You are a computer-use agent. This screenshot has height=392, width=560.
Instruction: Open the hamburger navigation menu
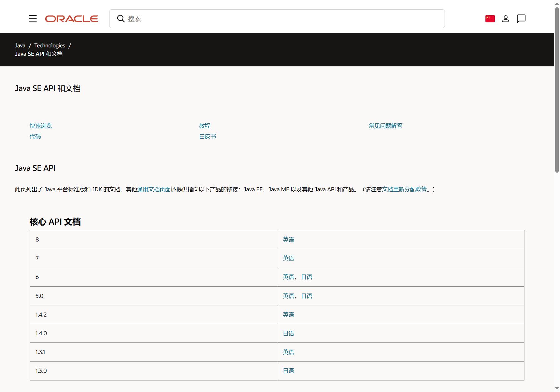point(33,19)
